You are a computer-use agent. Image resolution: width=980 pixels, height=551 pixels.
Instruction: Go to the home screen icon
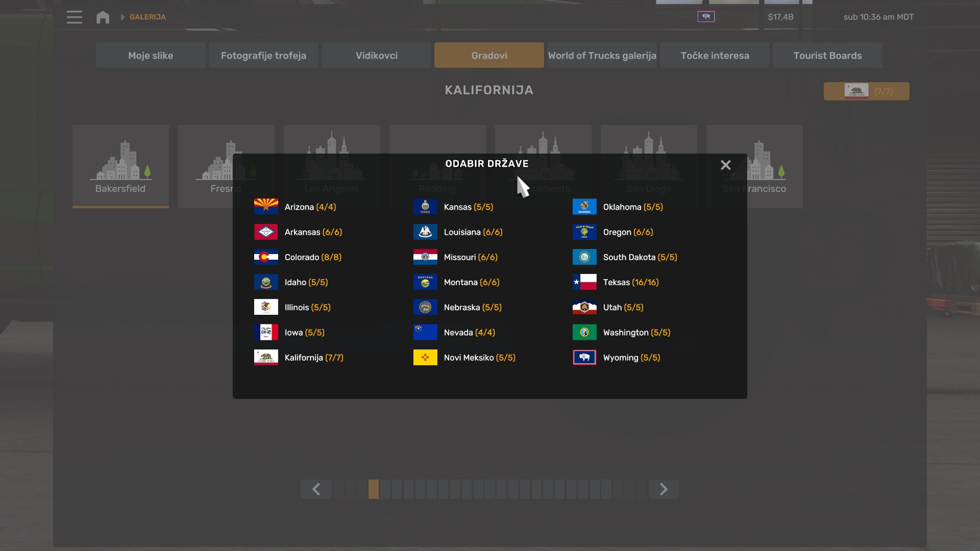click(x=103, y=17)
